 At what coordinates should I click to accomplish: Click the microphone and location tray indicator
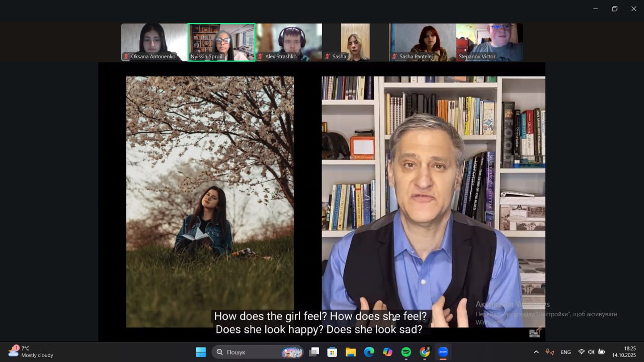pos(550,352)
